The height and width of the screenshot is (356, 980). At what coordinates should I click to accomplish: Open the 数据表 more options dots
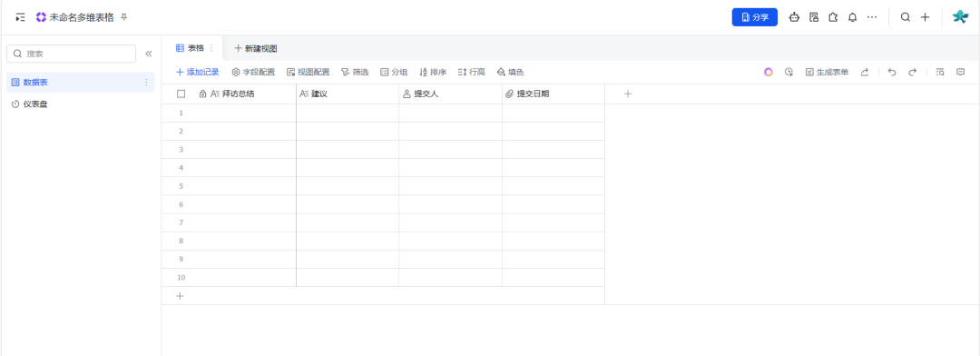pyautogui.click(x=146, y=83)
